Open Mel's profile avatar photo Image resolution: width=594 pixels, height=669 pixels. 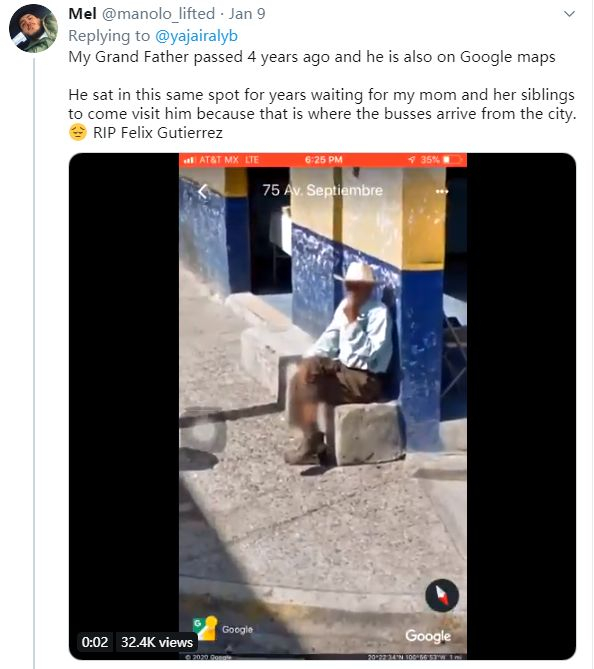[33, 29]
